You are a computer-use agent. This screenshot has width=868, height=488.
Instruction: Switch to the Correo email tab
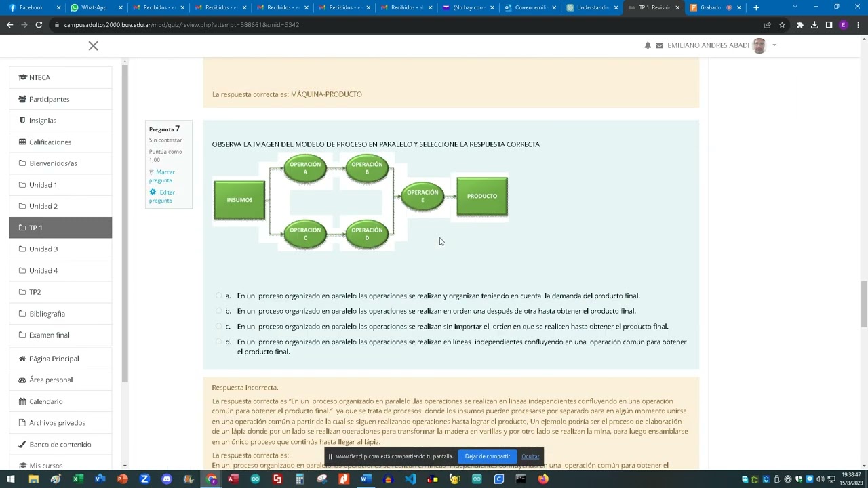tap(530, 7)
